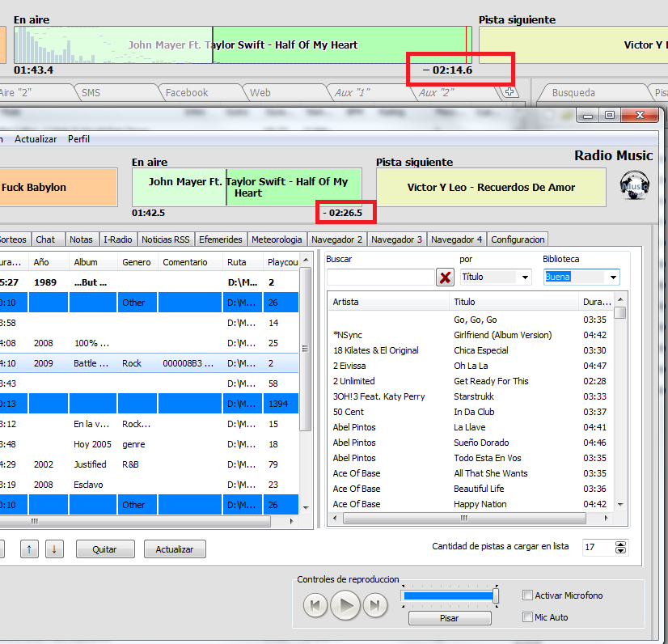Move the selected track down with the arrow
Image resolution: width=668 pixels, height=644 pixels.
[54, 549]
